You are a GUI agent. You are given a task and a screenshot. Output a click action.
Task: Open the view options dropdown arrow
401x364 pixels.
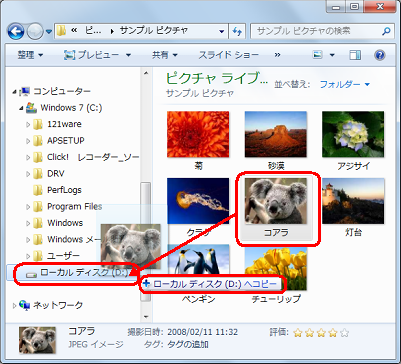[x=332, y=55]
